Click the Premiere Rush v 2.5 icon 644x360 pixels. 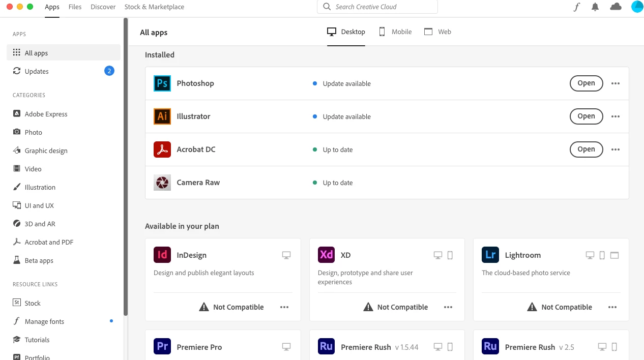coord(490,347)
